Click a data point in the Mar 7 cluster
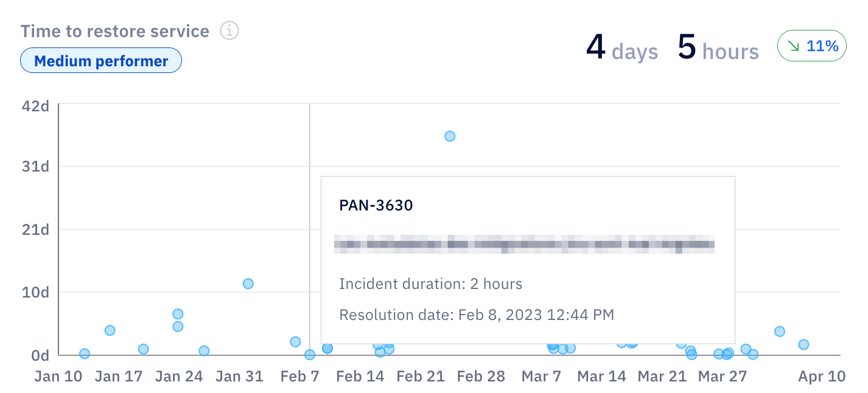The width and height of the screenshot is (868, 393). (x=554, y=347)
